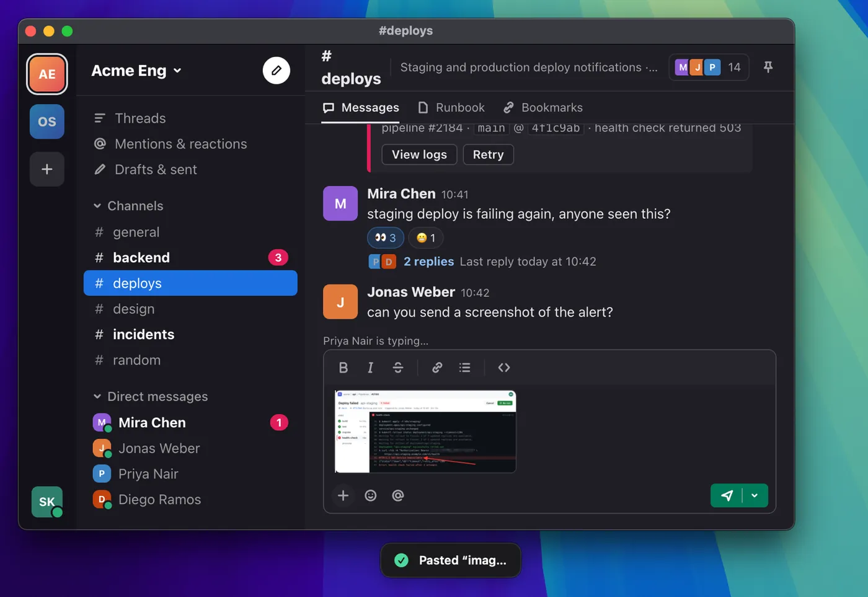Toggle italic formatting in the composer
This screenshot has width=868, height=597.
tap(370, 368)
